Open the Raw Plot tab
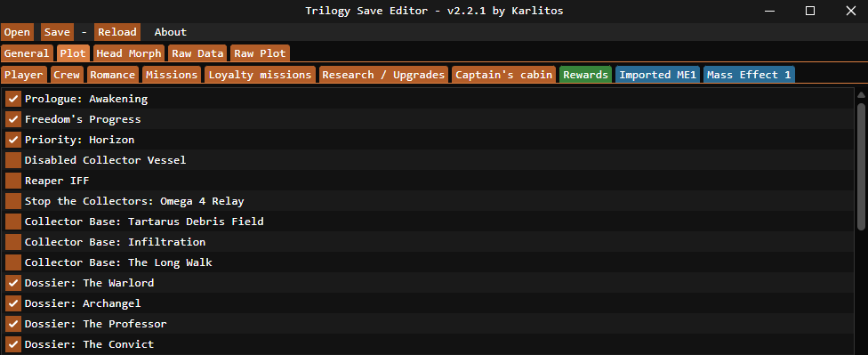 (x=260, y=53)
